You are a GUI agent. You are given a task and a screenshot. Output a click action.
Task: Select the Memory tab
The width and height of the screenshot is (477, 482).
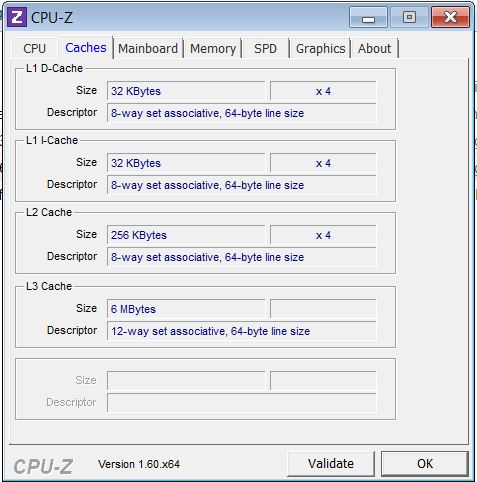tap(213, 49)
